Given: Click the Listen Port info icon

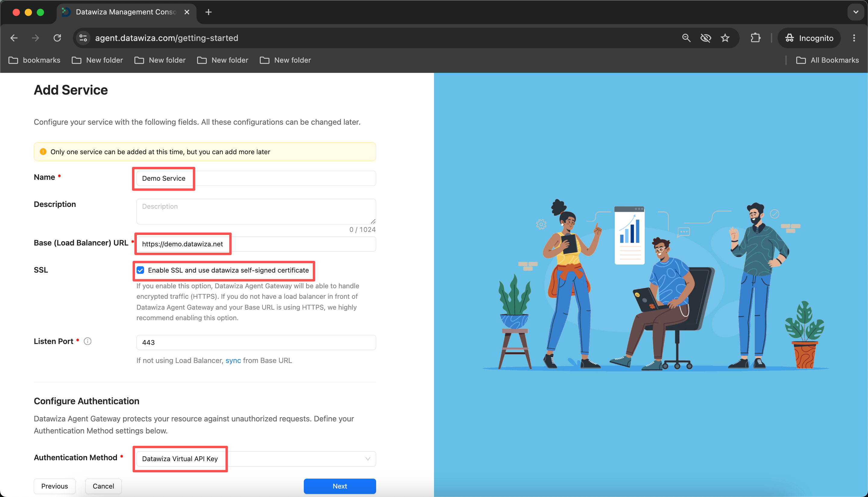Looking at the screenshot, I should [88, 341].
